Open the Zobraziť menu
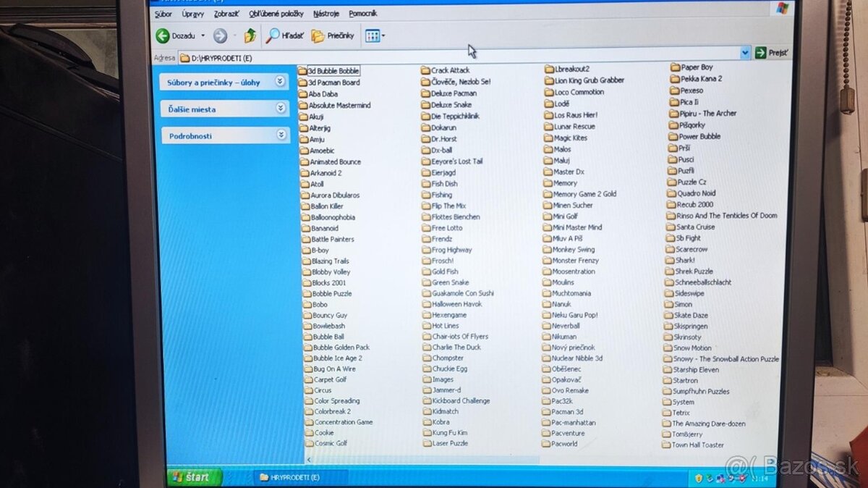 (x=226, y=14)
